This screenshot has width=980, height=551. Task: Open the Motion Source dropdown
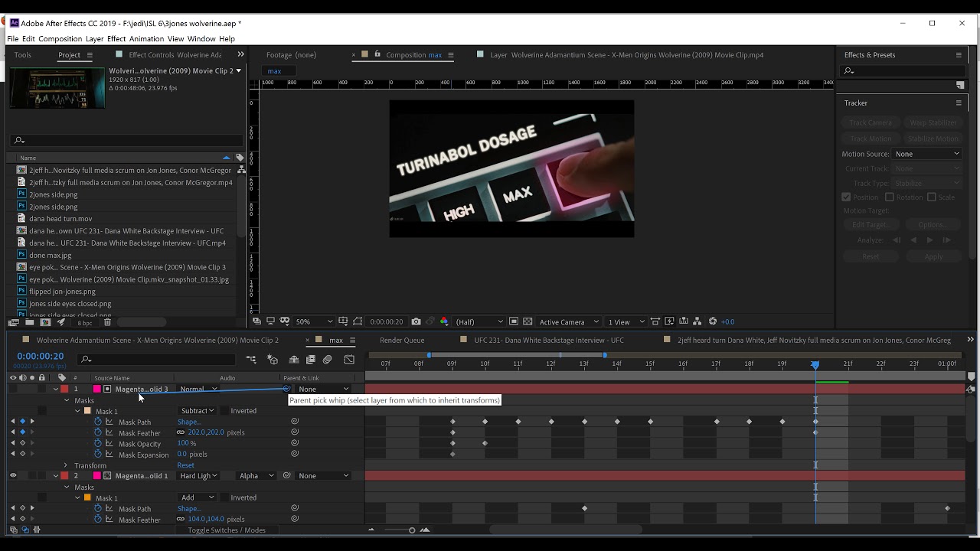click(926, 154)
